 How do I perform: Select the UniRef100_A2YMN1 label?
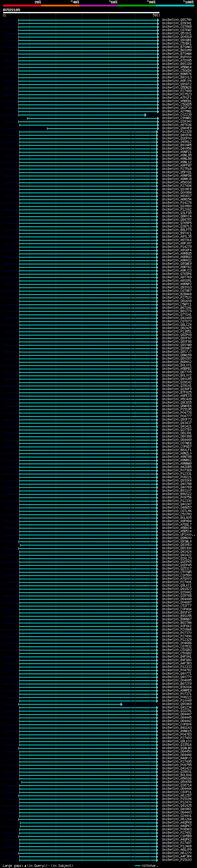[177, 111]
